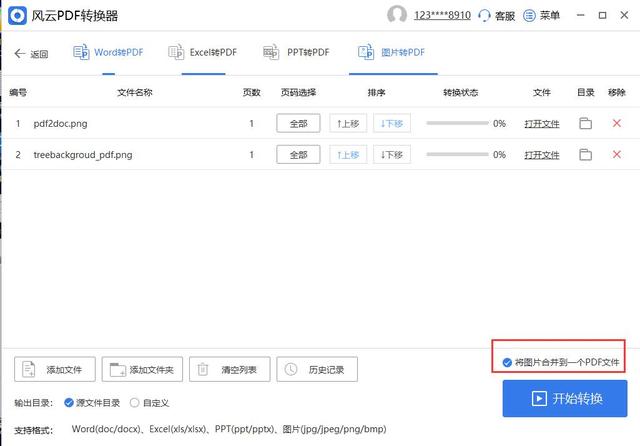Click 0% status for pdf2doc.png
This screenshot has width=640, height=446.
click(499, 123)
